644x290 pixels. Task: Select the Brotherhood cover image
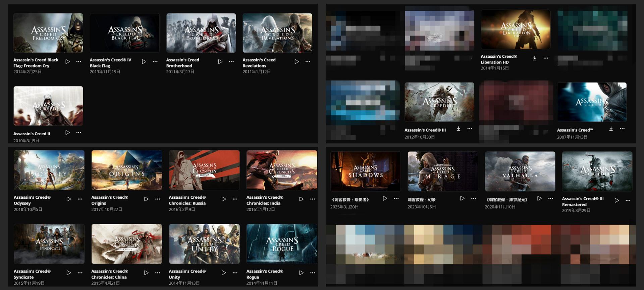(201, 33)
